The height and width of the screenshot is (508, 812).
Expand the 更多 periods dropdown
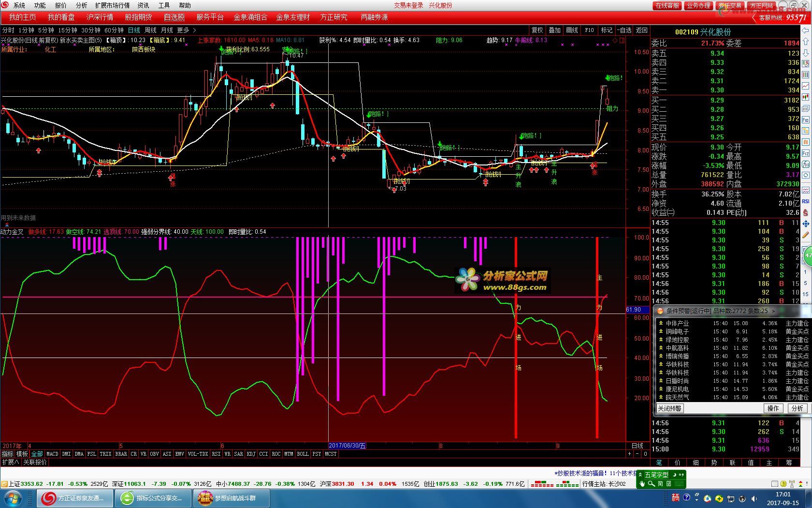187,30
